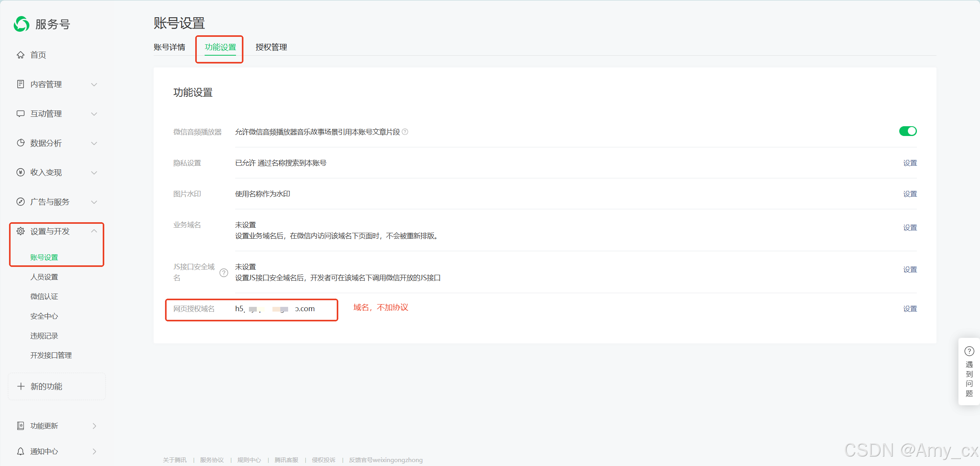The image size is (980, 466).
Task: Click the green 服务号 logo icon
Action: (x=22, y=24)
